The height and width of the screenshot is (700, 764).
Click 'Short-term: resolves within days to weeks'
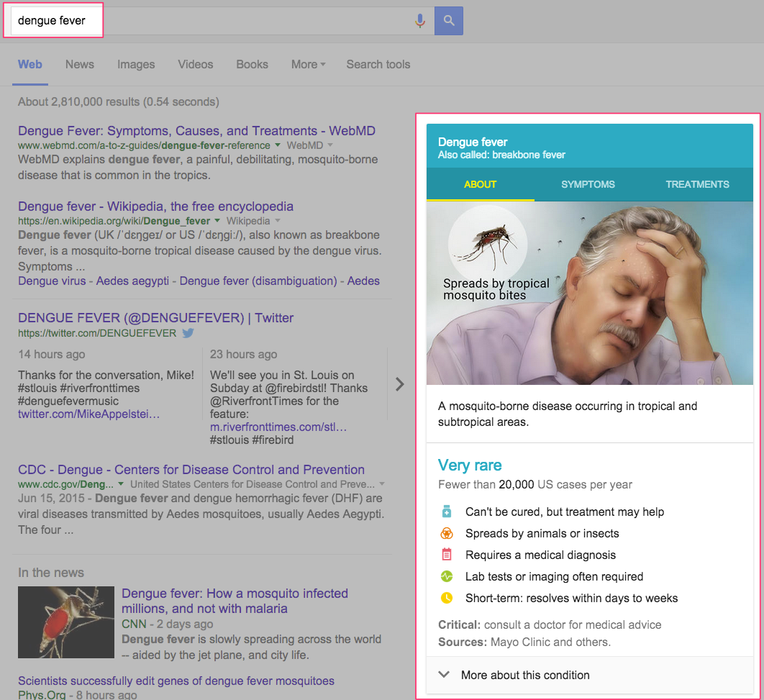coord(571,598)
